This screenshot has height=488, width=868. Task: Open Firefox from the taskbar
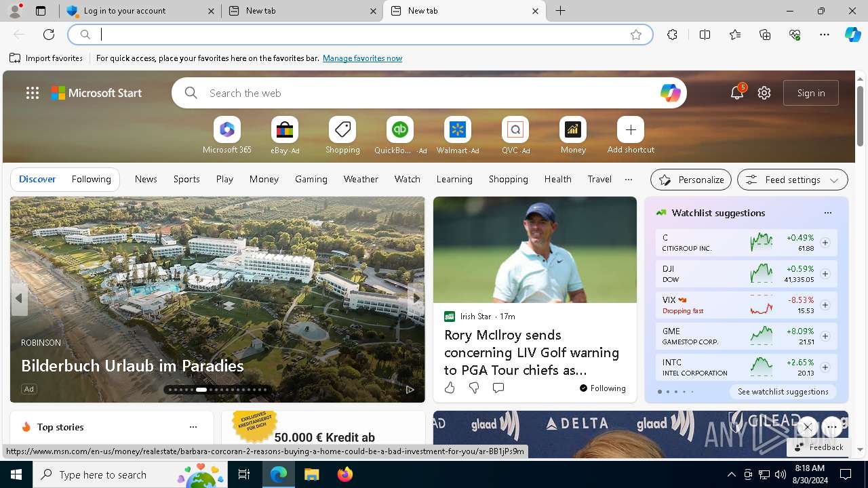click(345, 474)
